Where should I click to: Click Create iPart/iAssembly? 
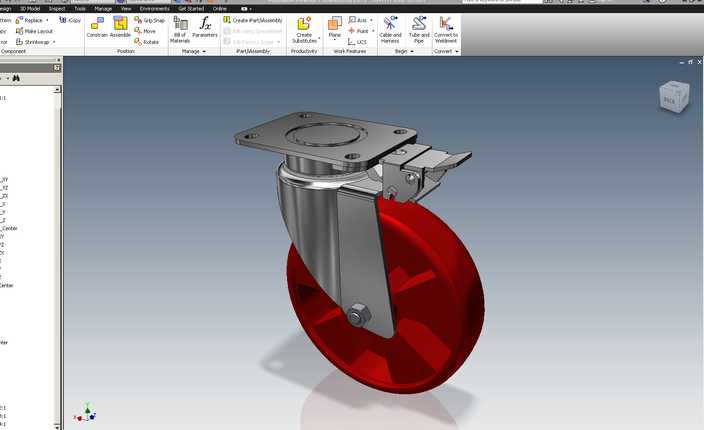point(253,20)
